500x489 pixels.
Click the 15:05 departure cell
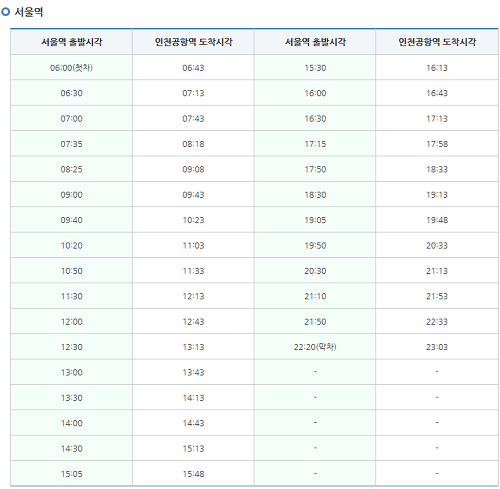coord(72,474)
